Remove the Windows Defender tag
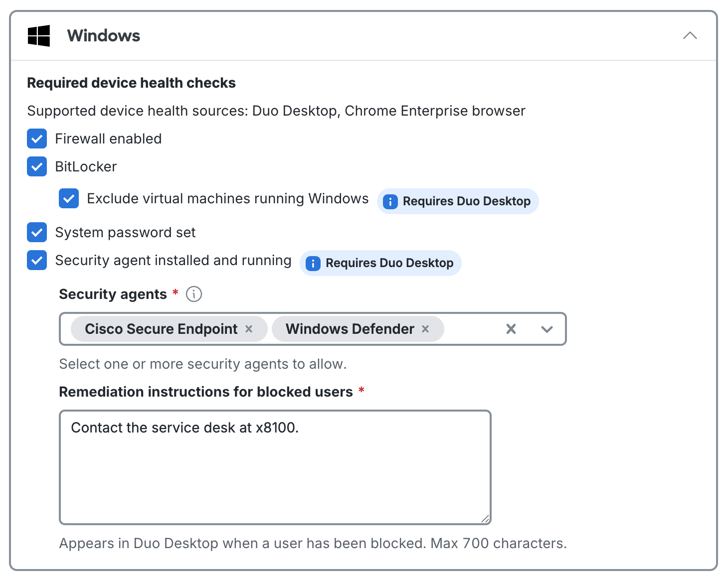 click(x=425, y=329)
